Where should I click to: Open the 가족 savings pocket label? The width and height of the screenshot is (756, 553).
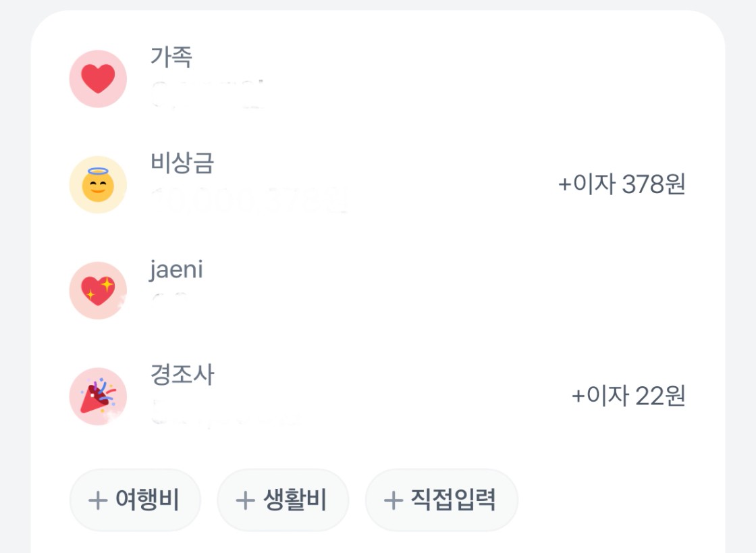[171, 57]
